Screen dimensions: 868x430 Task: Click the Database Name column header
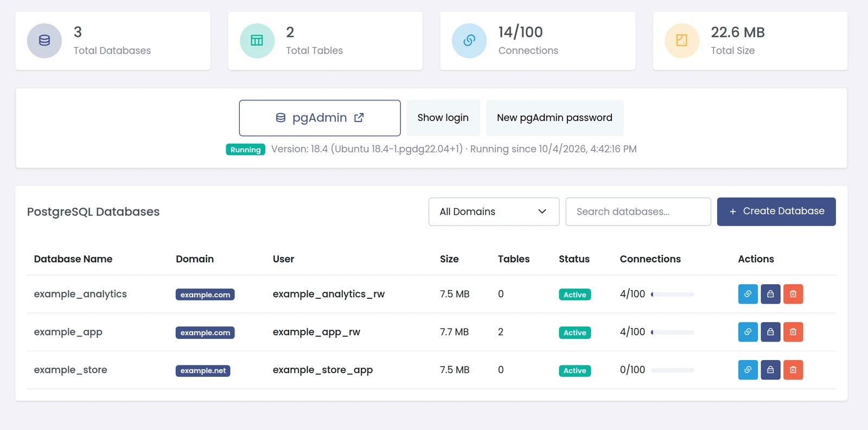(73, 259)
